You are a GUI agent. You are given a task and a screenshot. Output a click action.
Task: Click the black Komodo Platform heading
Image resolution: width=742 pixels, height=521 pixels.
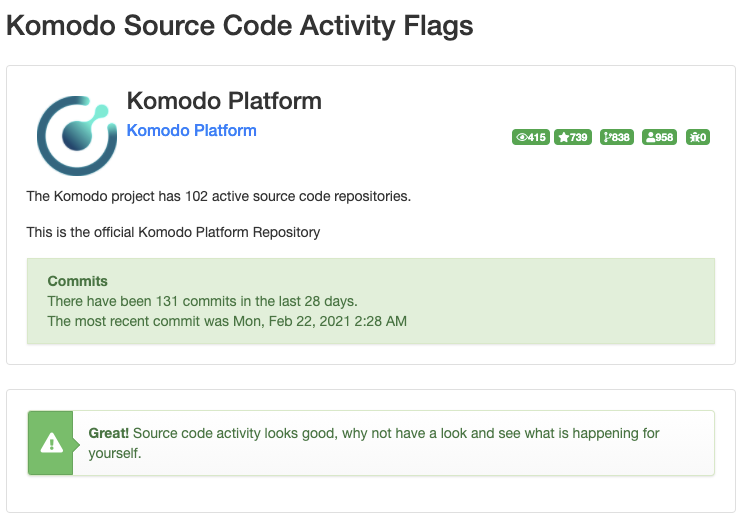224,101
